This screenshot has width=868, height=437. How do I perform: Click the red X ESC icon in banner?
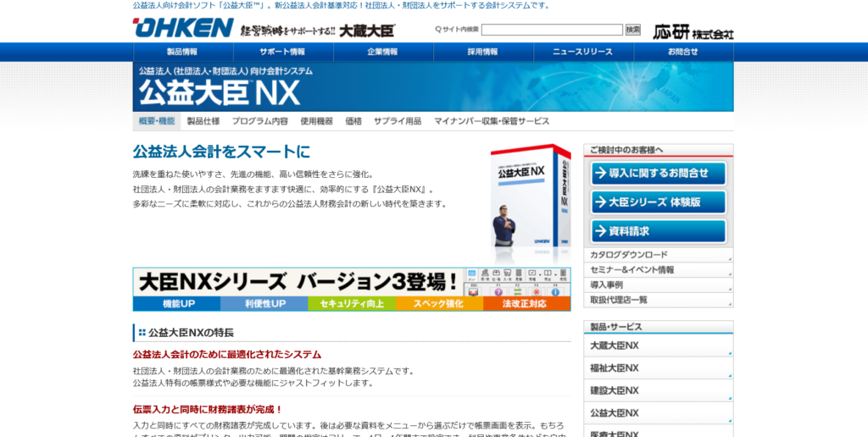click(473, 291)
